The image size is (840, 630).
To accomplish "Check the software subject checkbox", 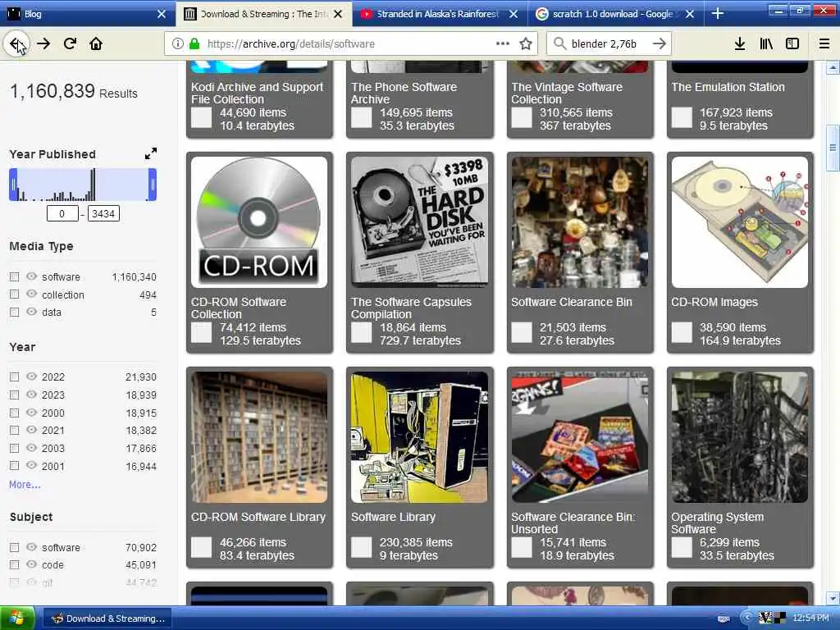I will (15, 547).
